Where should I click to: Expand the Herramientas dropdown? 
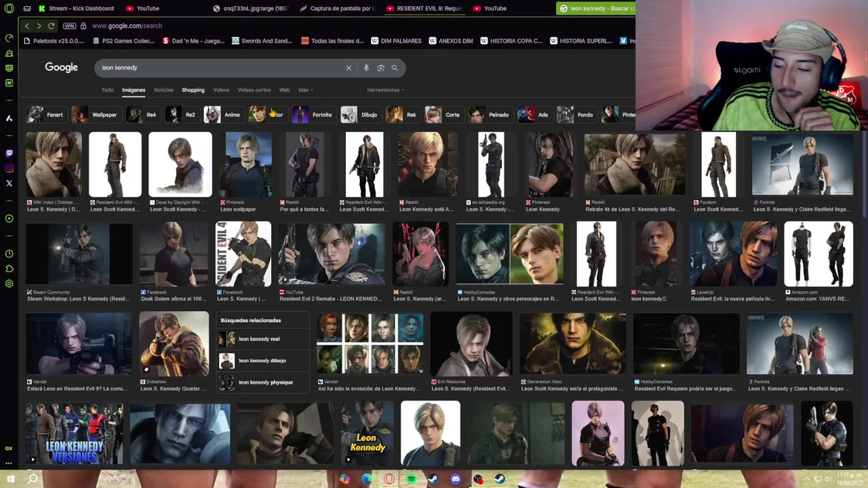385,89
